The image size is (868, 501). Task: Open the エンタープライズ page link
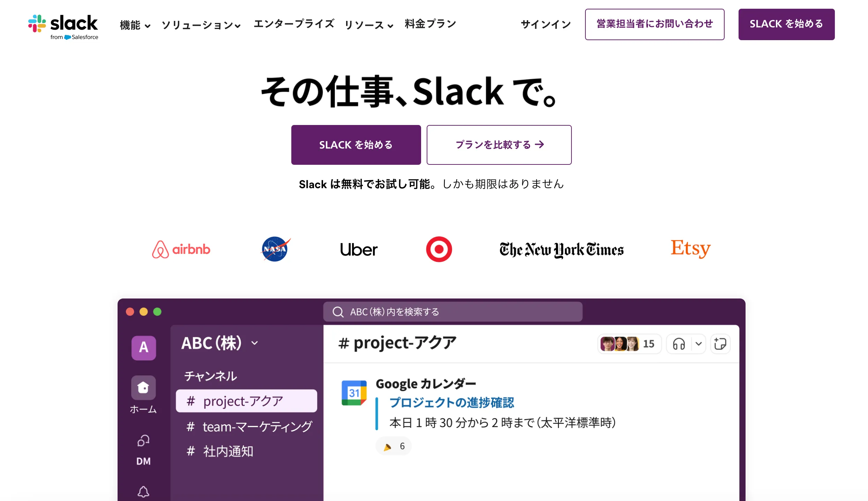[x=294, y=24]
